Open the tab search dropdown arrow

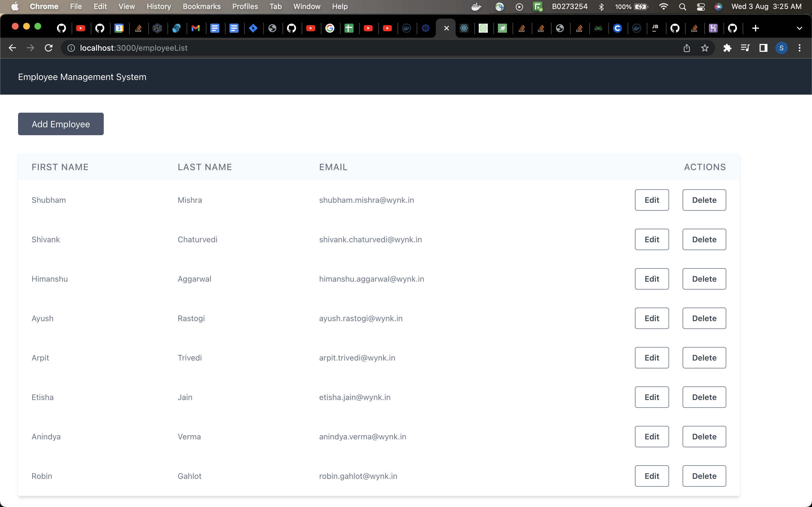tap(800, 28)
